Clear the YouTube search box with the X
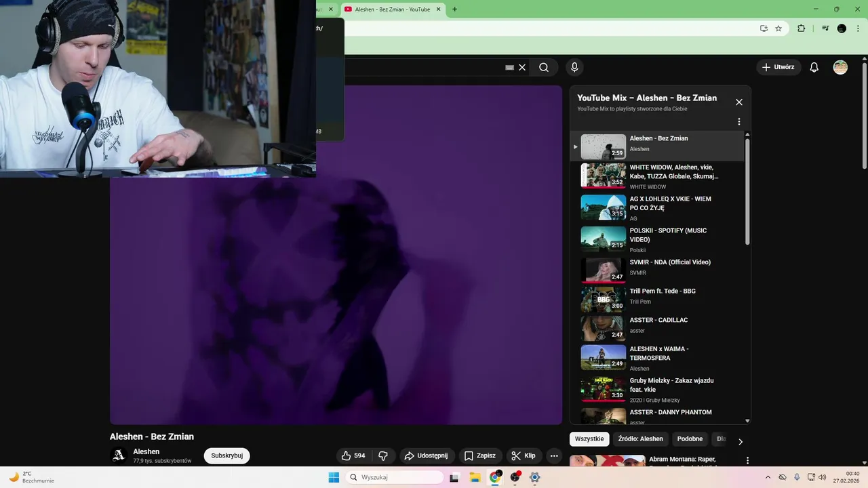The image size is (868, 488). (x=522, y=67)
